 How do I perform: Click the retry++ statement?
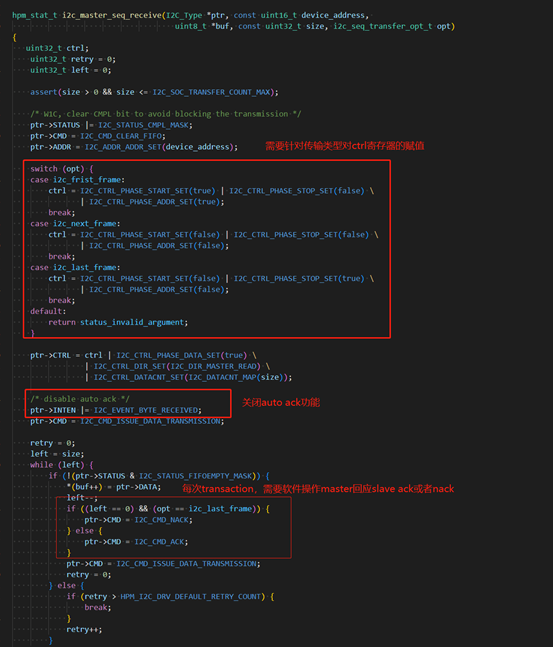84,629
